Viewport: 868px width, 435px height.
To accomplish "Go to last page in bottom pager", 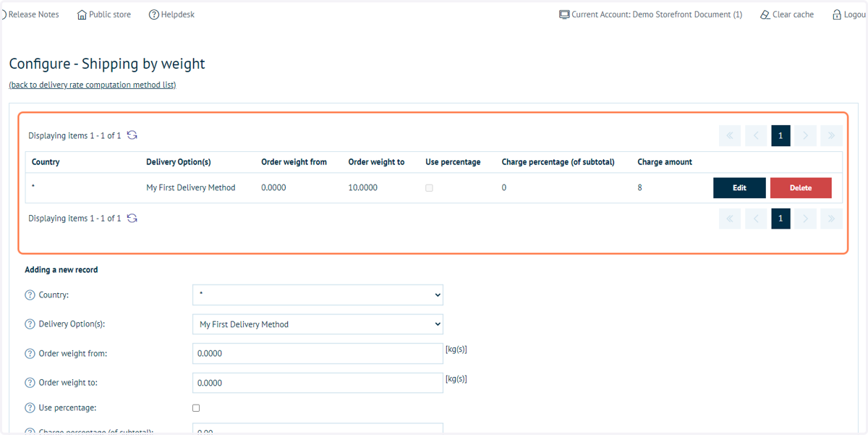I will 832,218.
